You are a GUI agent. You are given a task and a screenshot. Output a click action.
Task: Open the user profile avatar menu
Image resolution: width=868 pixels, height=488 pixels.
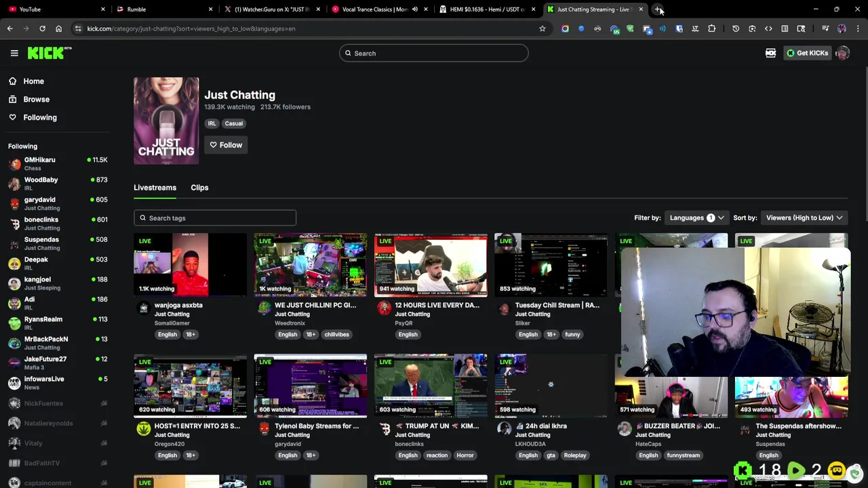[x=843, y=54]
